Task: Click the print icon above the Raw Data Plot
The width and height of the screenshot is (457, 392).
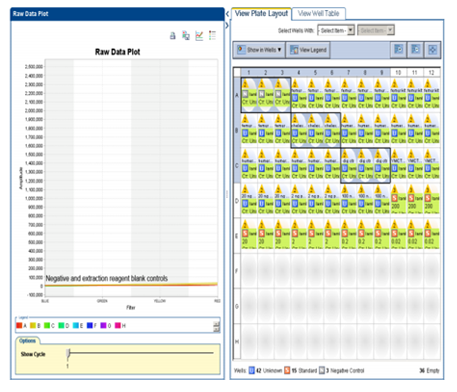Action: tap(173, 35)
